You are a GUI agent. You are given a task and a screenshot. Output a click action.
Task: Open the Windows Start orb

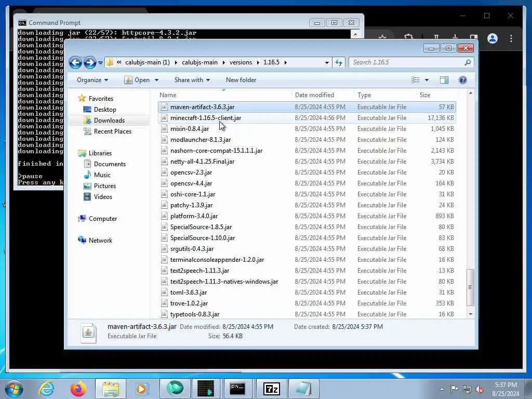pyautogui.click(x=14, y=389)
